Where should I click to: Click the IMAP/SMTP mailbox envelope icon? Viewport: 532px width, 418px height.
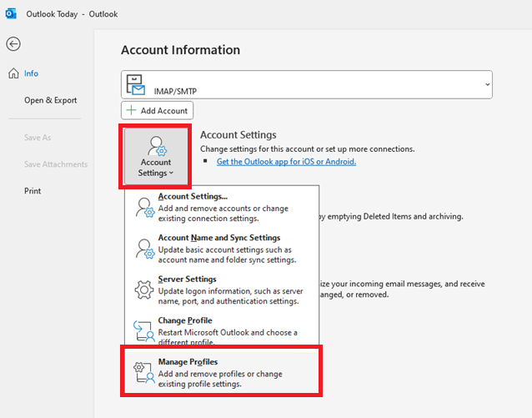point(136,84)
